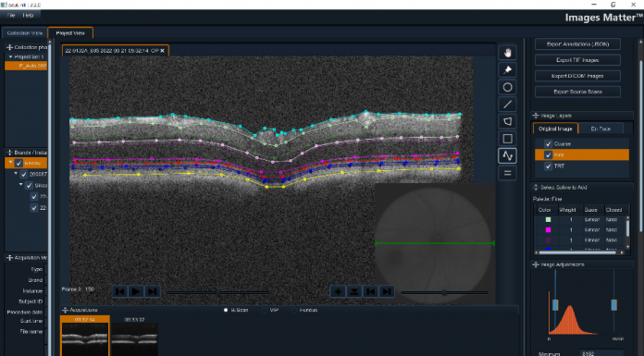This screenshot has height=356, width=644.
Task: Click the play button under the B-scan
Action: pyautogui.click(x=136, y=291)
